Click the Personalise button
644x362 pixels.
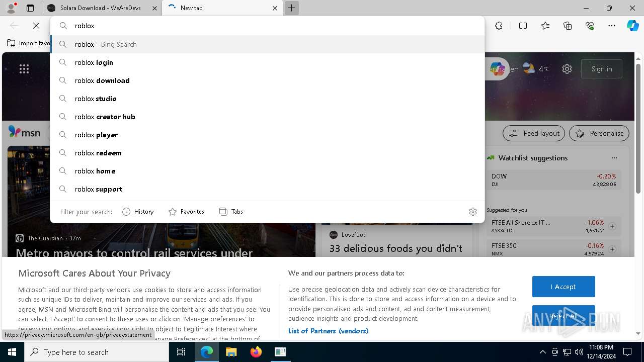click(x=599, y=133)
